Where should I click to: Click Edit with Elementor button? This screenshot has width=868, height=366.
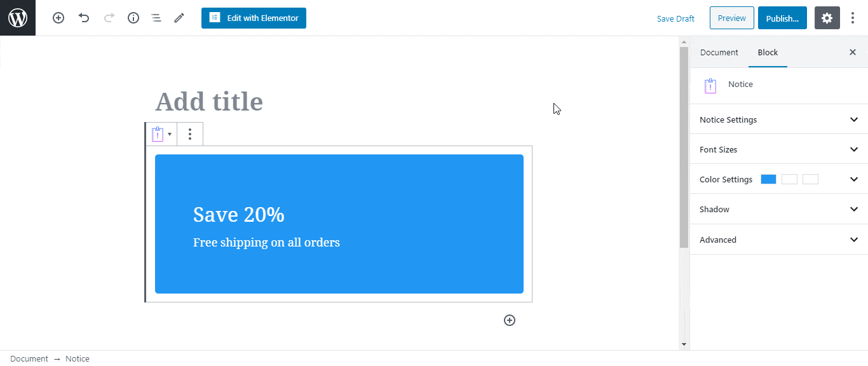pyautogui.click(x=254, y=18)
